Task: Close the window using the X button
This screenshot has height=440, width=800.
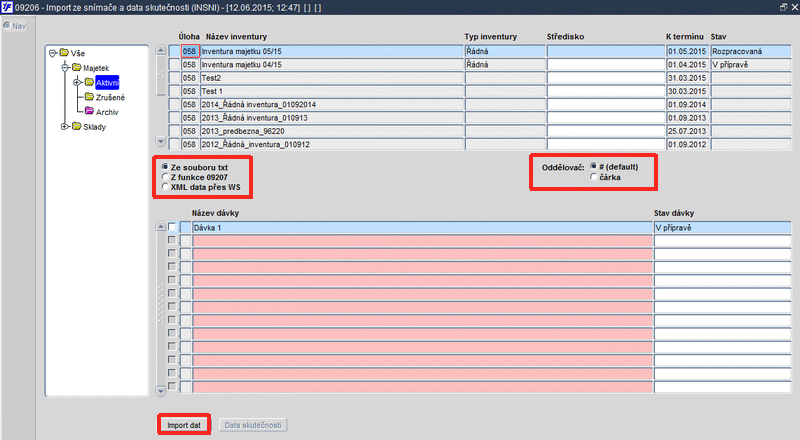Action: pos(794,7)
